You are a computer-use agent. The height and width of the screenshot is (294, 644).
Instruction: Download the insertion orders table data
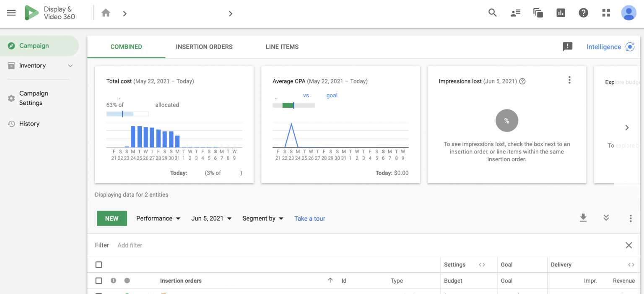click(x=583, y=218)
